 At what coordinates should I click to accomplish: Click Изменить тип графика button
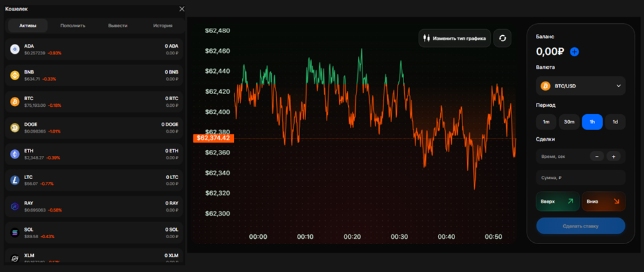pos(455,38)
